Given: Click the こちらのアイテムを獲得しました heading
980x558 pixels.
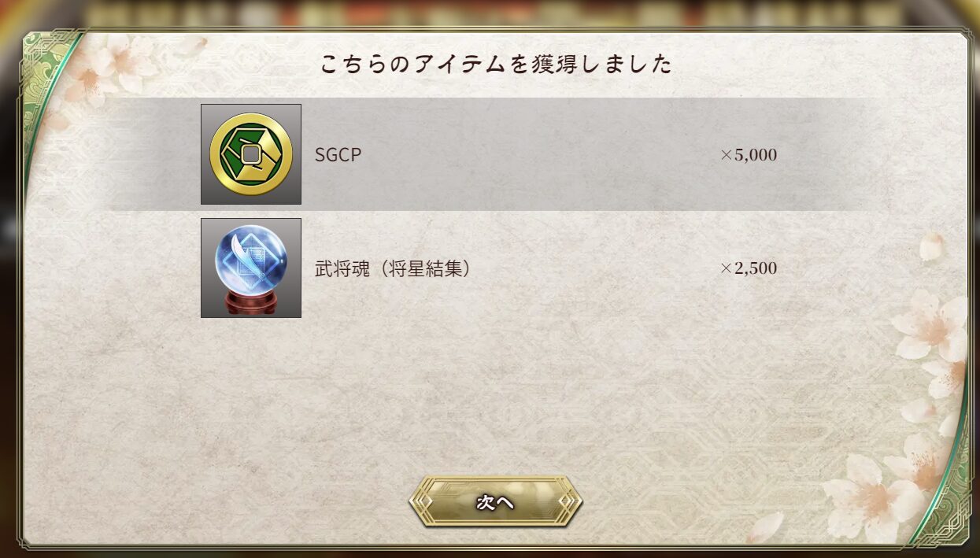Looking at the screenshot, I should [496, 64].
